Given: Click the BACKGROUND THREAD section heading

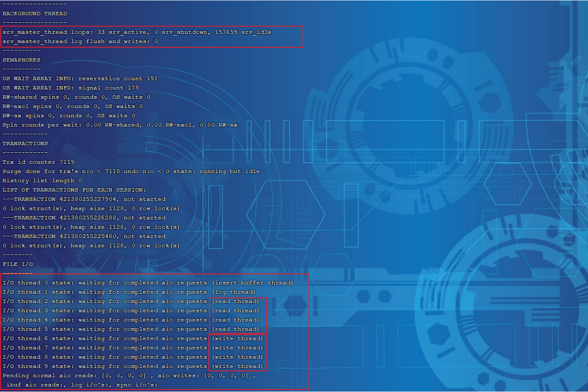Looking at the screenshot, I should [35, 14].
